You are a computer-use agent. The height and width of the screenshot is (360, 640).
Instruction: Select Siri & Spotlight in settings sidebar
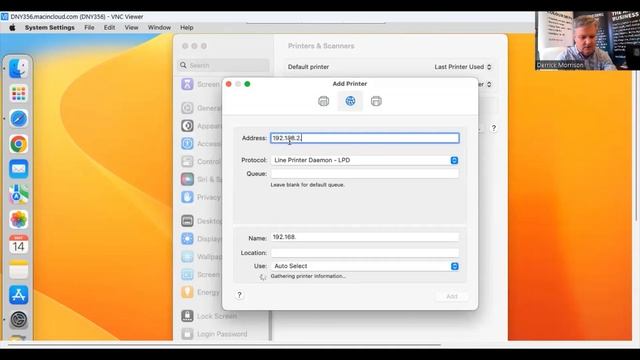tap(201, 179)
